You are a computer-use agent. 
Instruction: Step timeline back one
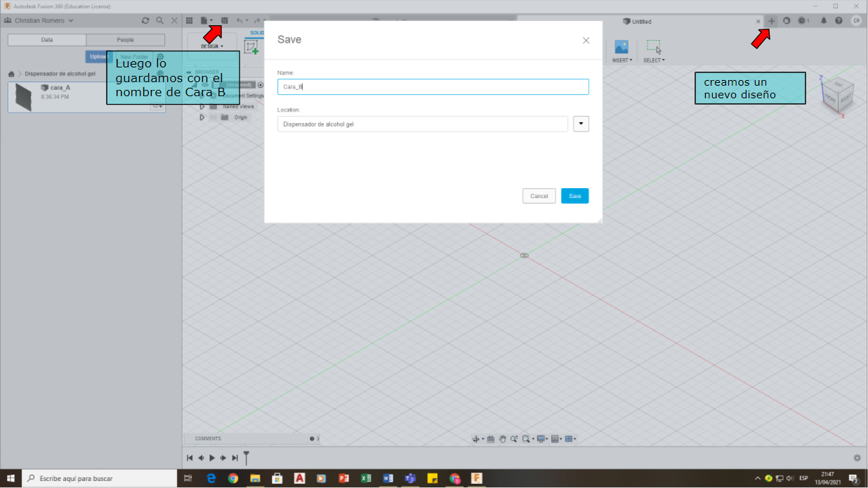[x=201, y=458]
